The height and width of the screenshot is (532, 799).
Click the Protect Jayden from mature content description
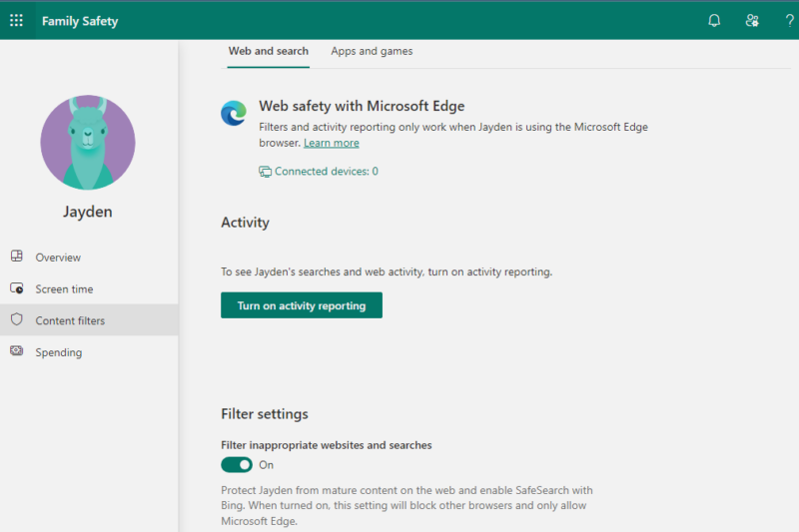406,505
